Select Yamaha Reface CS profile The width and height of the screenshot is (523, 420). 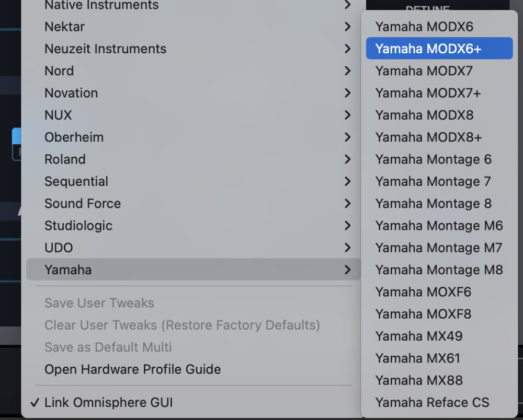[432, 403]
